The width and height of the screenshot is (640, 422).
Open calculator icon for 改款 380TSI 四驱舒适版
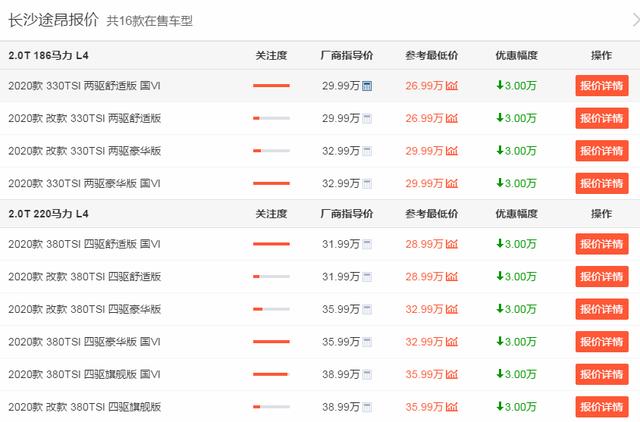coord(367,277)
